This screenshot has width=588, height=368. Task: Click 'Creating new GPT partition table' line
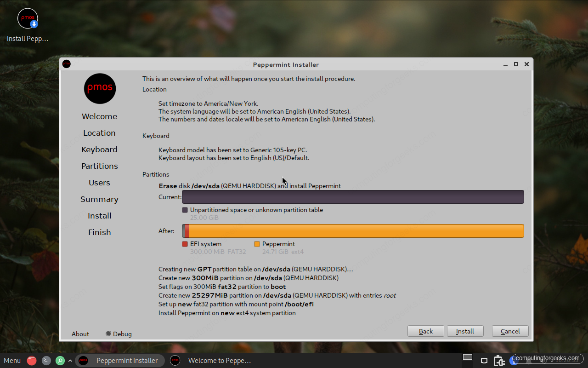256,269
